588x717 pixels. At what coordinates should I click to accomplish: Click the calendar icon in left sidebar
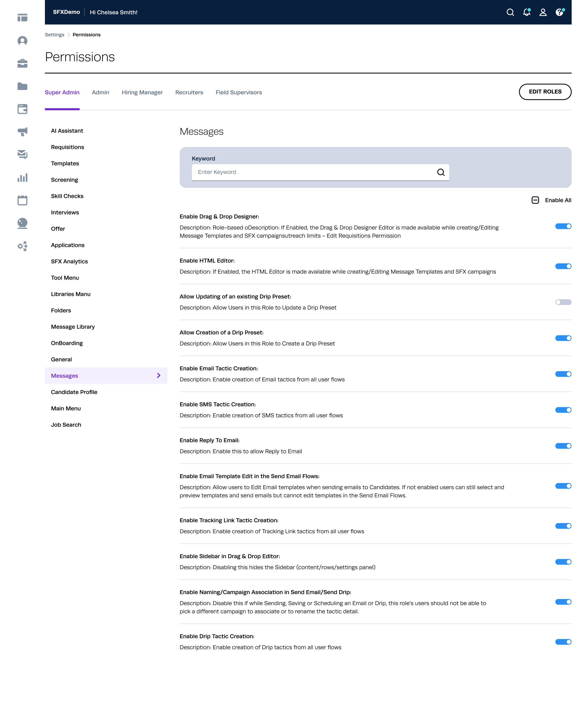click(22, 200)
